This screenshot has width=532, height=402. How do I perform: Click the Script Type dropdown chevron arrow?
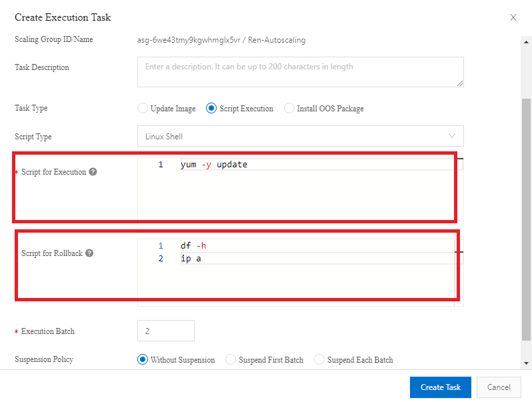(x=453, y=137)
